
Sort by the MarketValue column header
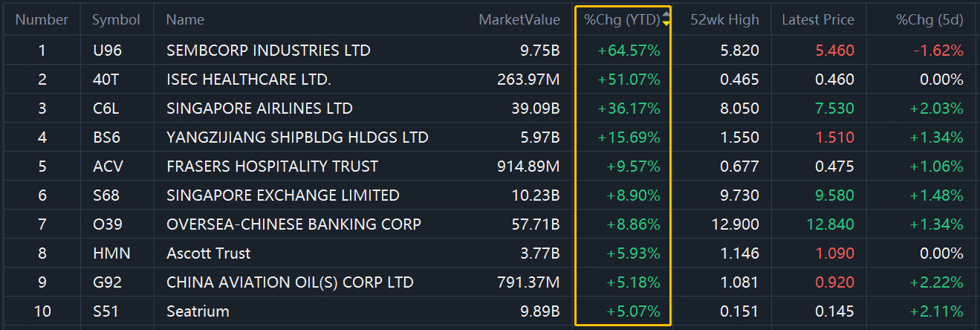[x=519, y=20]
